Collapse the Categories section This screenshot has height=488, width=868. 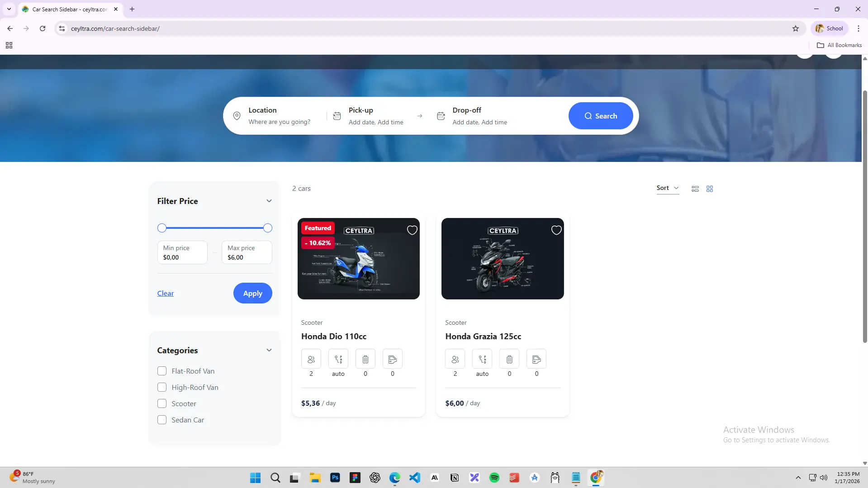(269, 350)
